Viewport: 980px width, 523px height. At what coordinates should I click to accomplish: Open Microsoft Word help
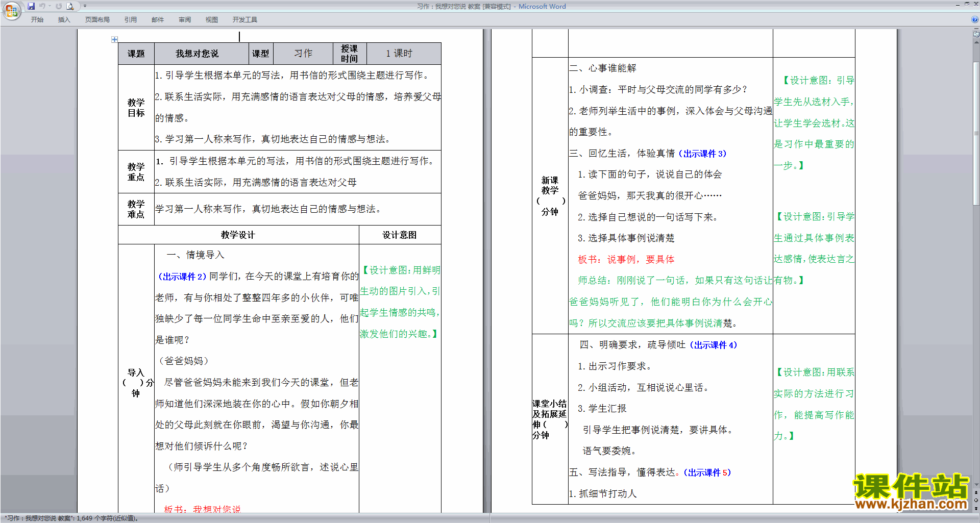click(974, 19)
